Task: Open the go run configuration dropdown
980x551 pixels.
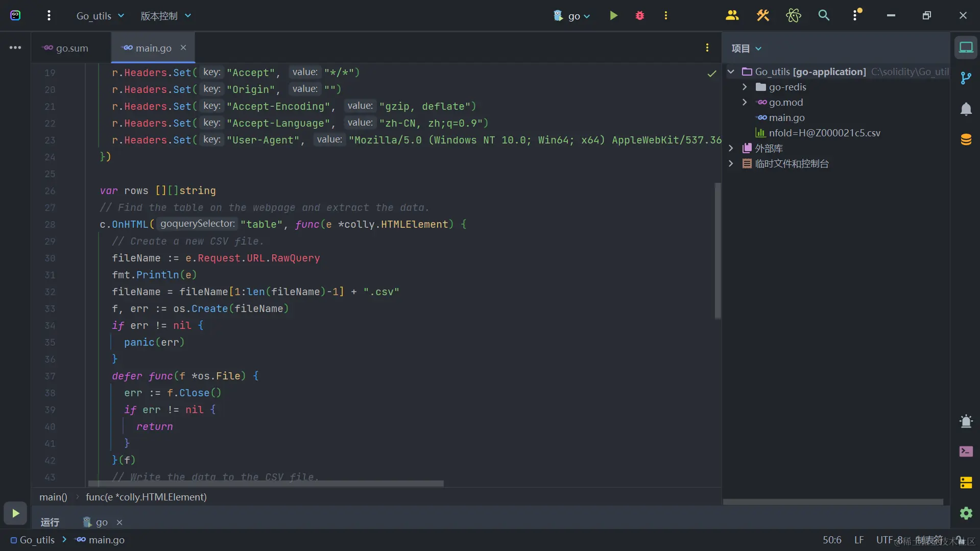Action: point(572,16)
